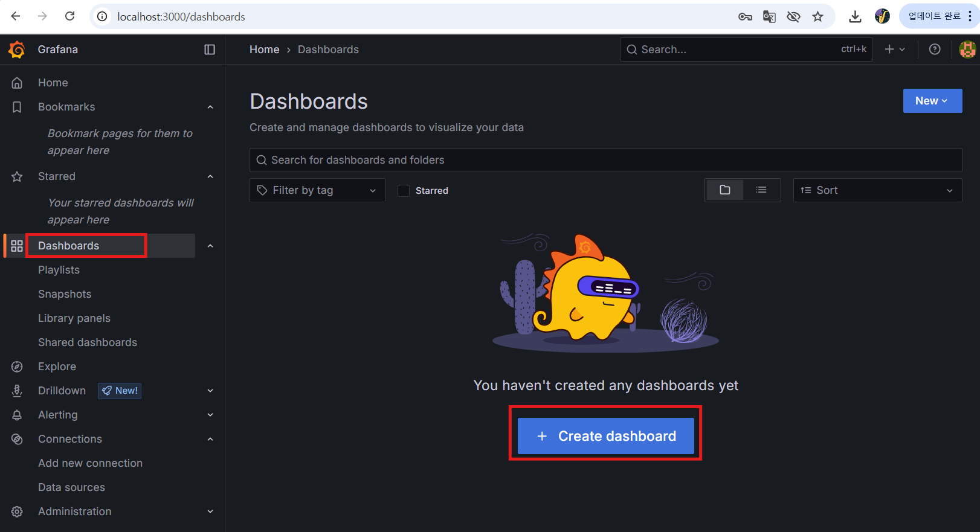Toggle the sidebar dock menu icon
Image resolution: width=980 pixels, height=532 pixels.
point(210,50)
